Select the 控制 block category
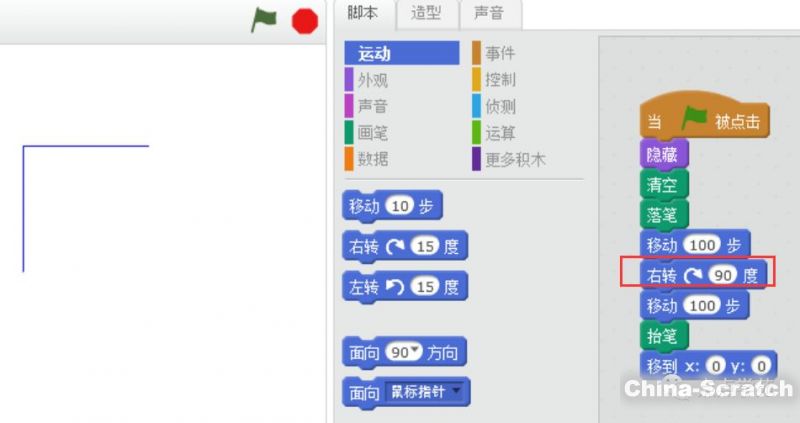Image resolution: width=800 pixels, height=423 pixels. click(x=500, y=80)
